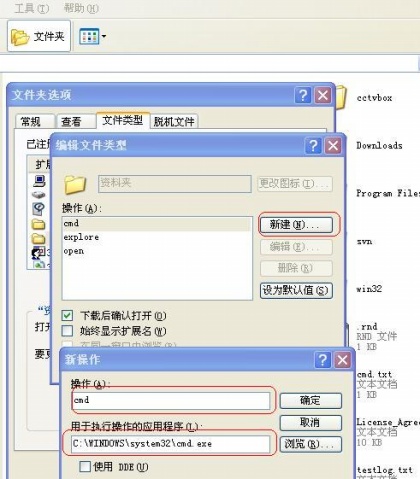420x479 pixels.
Task: Click the views grid icon in toolbar
Action: 89,36
